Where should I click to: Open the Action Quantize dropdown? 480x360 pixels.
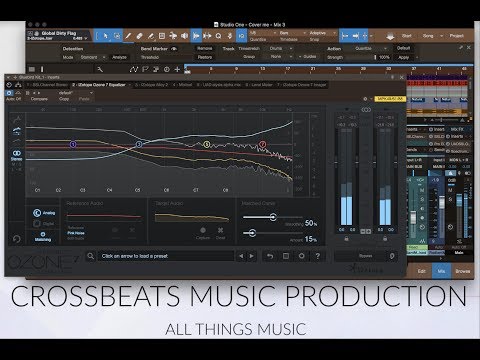[370, 48]
